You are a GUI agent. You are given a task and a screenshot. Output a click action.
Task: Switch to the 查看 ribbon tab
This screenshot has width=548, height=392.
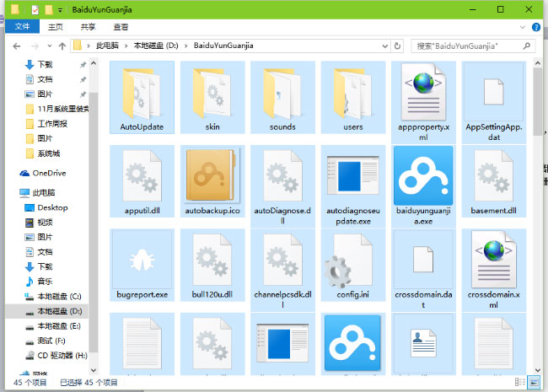tap(121, 27)
